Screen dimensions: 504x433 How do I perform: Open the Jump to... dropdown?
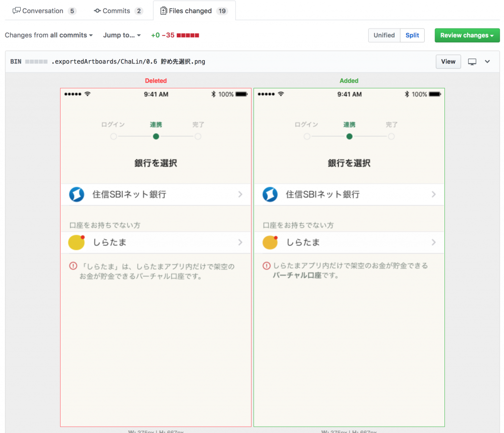click(122, 35)
